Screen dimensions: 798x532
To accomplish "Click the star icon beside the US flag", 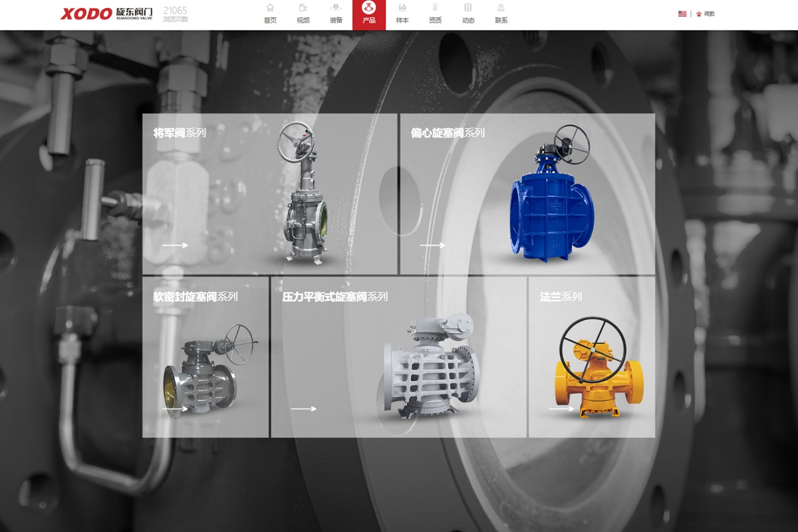I will 699,14.
